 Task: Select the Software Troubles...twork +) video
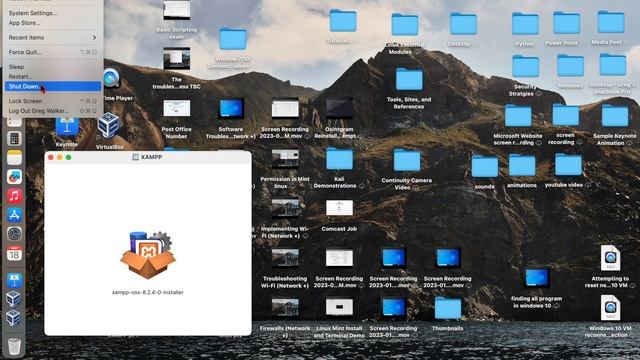tap(231, 109)
